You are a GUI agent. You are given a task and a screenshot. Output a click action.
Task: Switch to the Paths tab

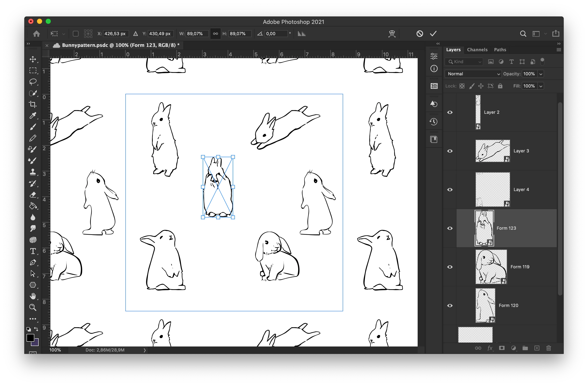pos(500,50)
